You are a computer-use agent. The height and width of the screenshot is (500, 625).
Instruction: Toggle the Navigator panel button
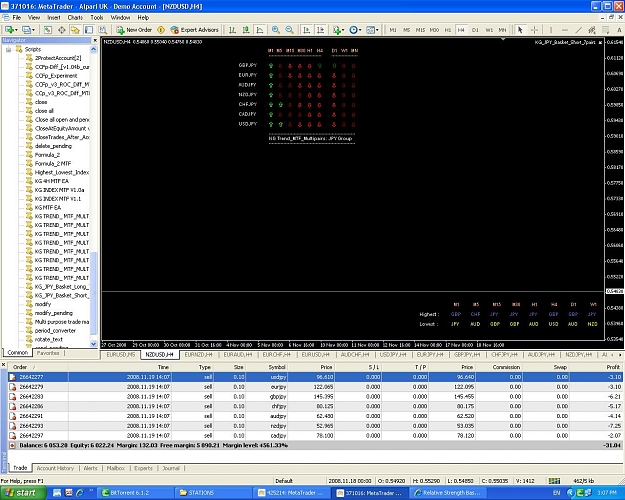[x=75, y=30]
